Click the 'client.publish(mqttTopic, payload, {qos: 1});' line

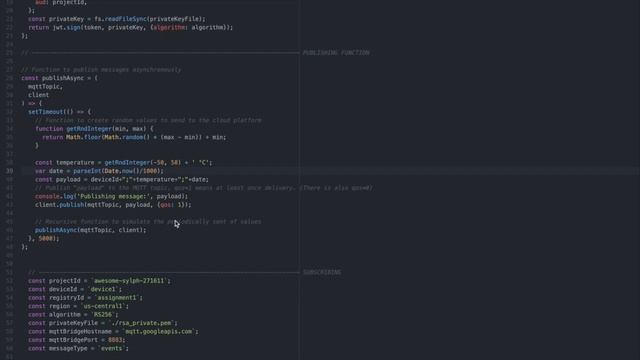point(113,205)
